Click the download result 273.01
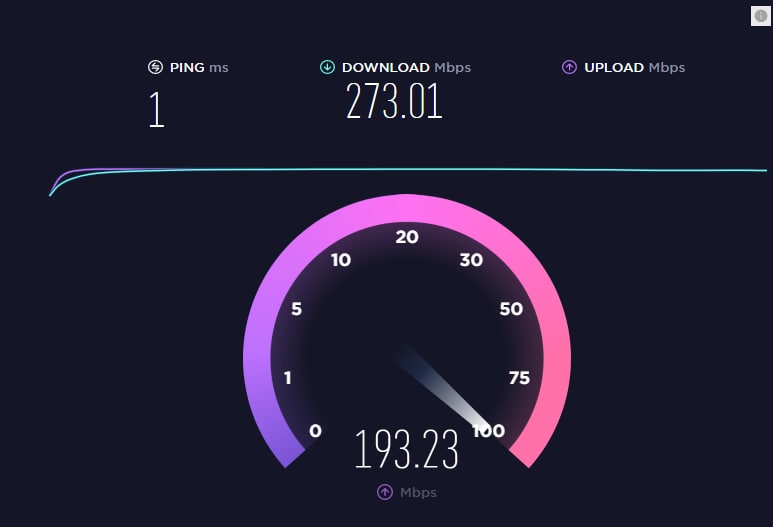 394,101
